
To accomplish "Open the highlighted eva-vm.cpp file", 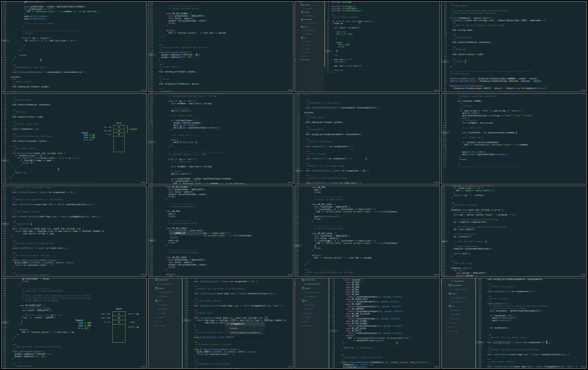I will pyautogui.click(x=306, y=60).
